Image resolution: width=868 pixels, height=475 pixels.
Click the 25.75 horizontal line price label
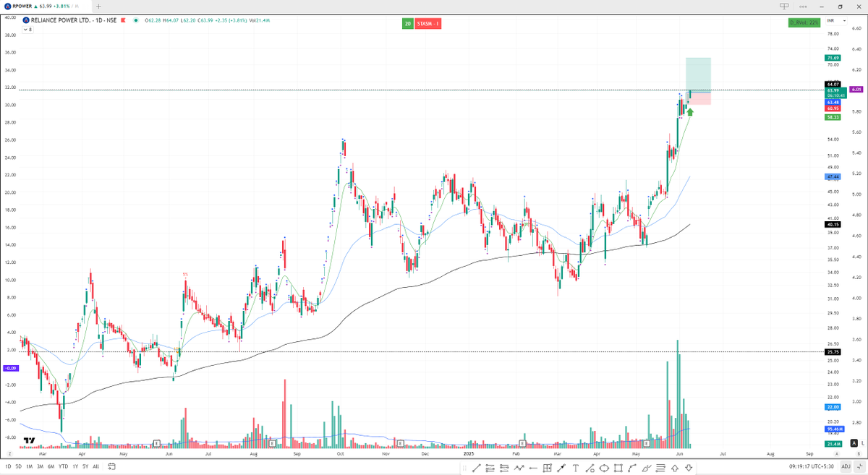pos(833,352)
